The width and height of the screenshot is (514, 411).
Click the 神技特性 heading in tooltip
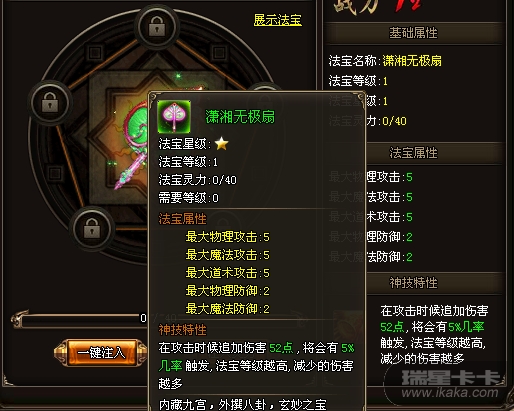pyautogui.click(x=182, y=330)
